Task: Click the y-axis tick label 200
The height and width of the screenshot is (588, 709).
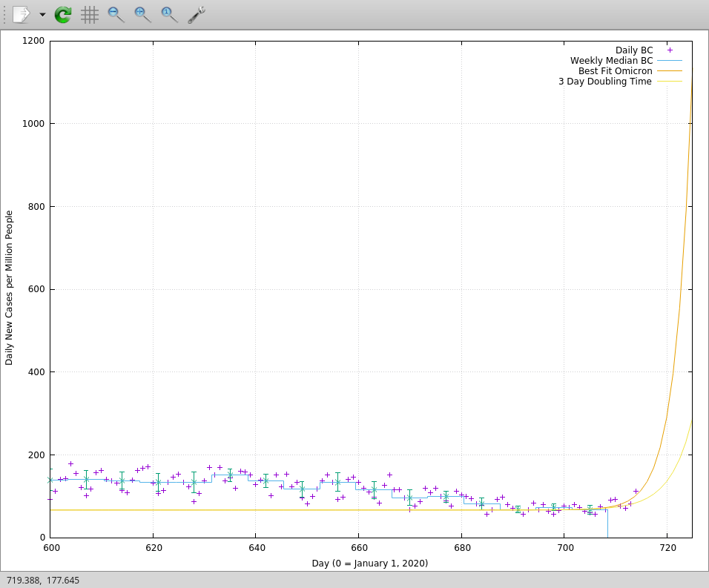Action: coord(36,455)
